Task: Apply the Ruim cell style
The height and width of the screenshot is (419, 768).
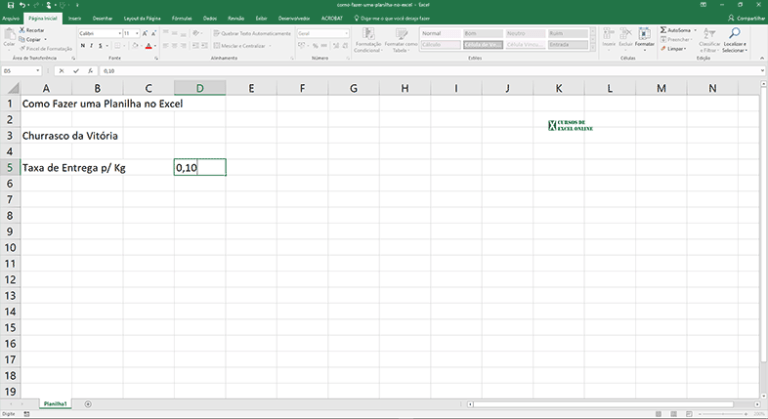Action: coord(568,33)
